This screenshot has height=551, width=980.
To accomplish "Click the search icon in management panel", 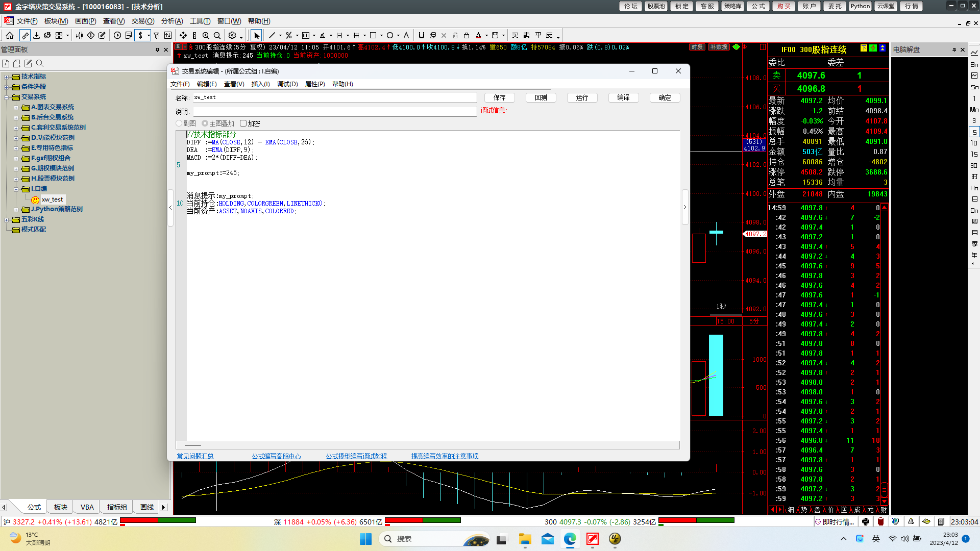I will (x=40, y=63).
